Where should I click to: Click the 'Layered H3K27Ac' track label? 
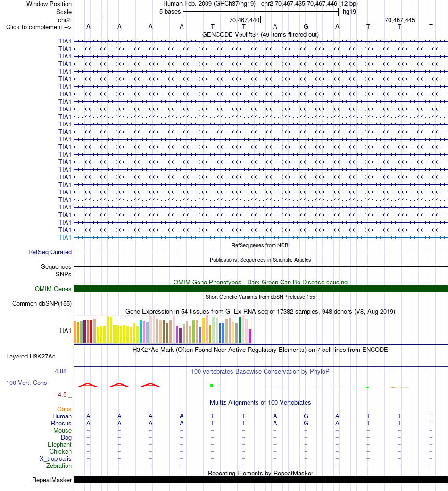31,357
